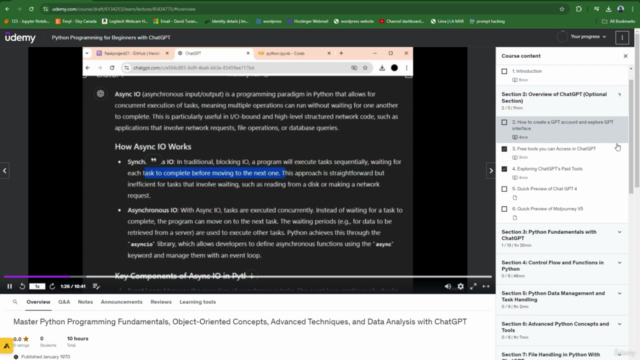The height and width of the screenshot is (360, 640).
Task: Close the Course content panel
Action: (x=625, y=56)
